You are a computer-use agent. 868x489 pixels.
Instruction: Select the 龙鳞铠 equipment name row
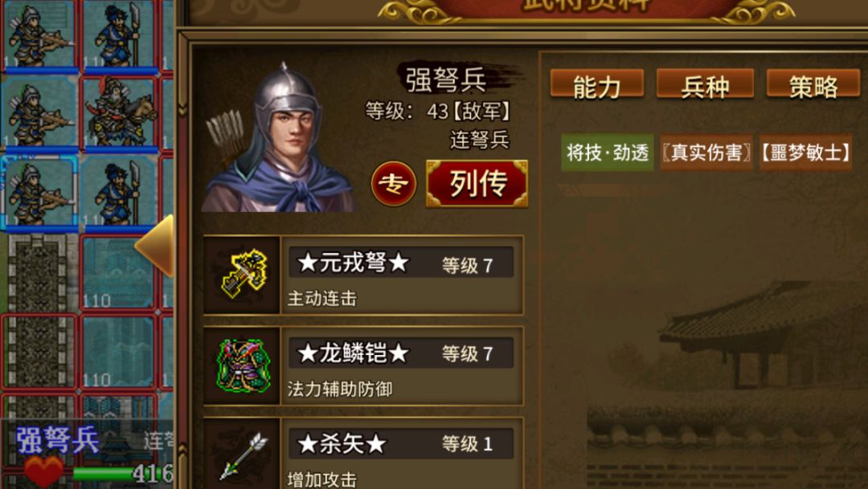(401, 353)
